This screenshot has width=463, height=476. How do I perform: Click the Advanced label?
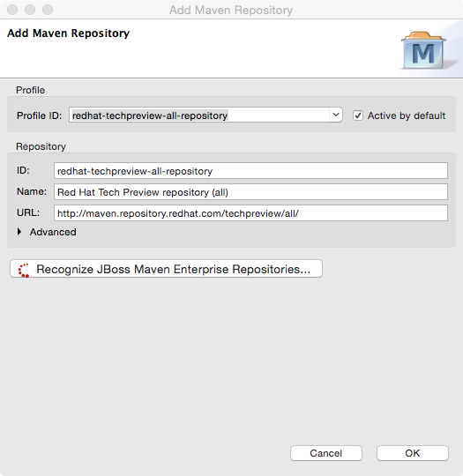click(x=53, y=232)
